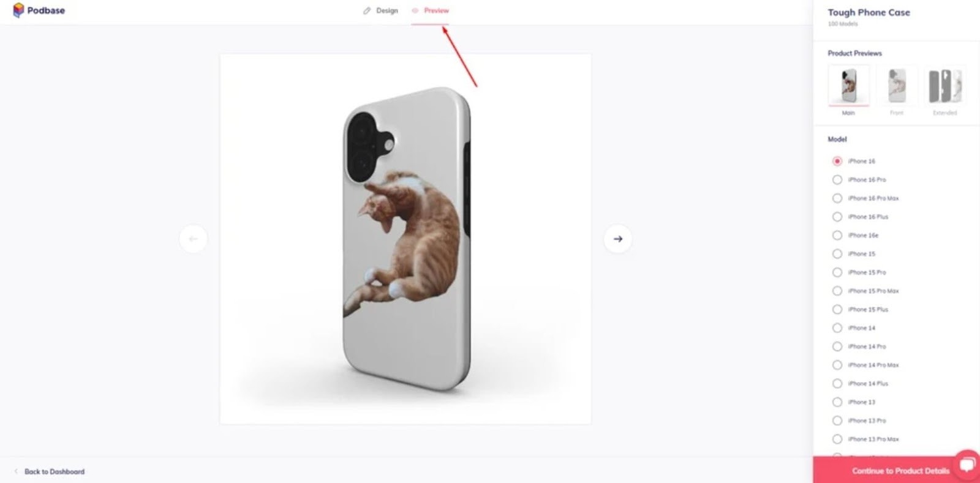The width and height of the screenshot is (980, 483).
Task: Click the pencil icon beside Design
Action: click(367, 10)
